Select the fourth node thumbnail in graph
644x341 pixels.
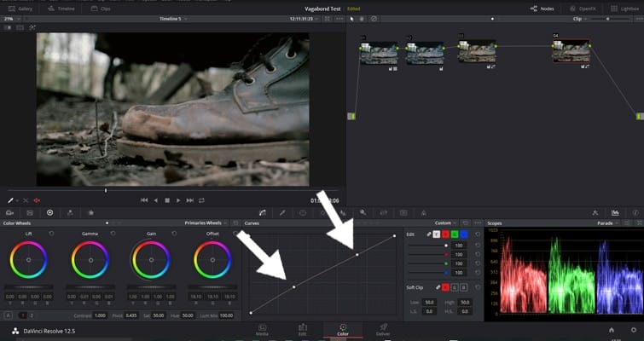(x=571, y=51)
